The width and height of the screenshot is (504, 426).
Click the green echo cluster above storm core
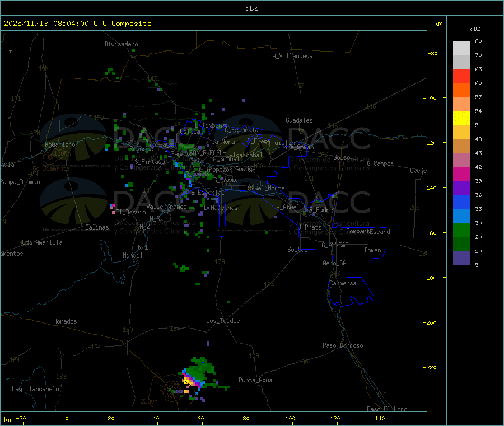(201, 368)
